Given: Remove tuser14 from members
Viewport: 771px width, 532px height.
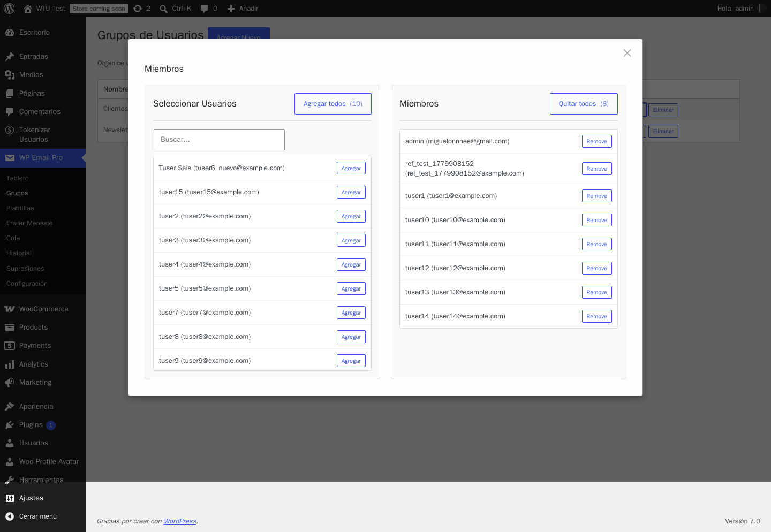Looking at the screenshot, I should pyautogui.click(x=597, y=316).
